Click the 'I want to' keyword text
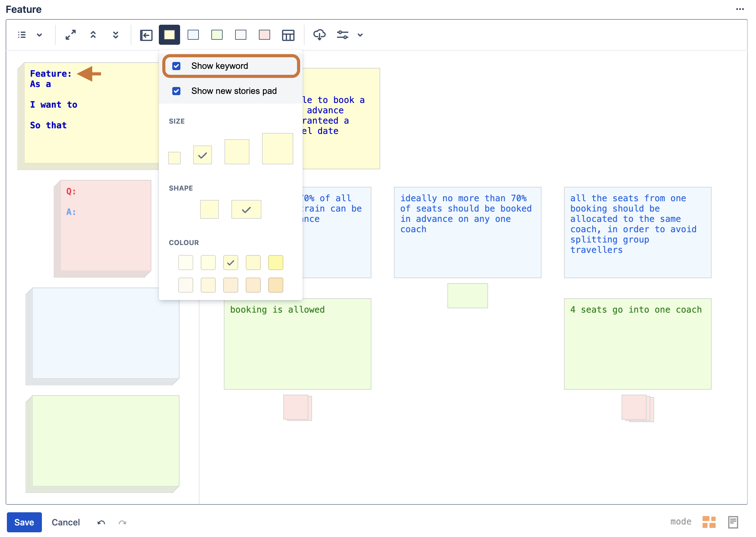Image resolution: width=756 pixels, height=537 pixels. point(53,105)
